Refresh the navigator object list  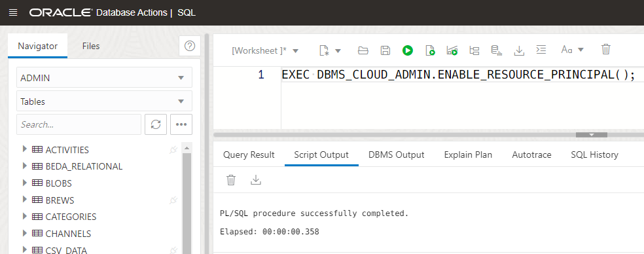point(156,124)
